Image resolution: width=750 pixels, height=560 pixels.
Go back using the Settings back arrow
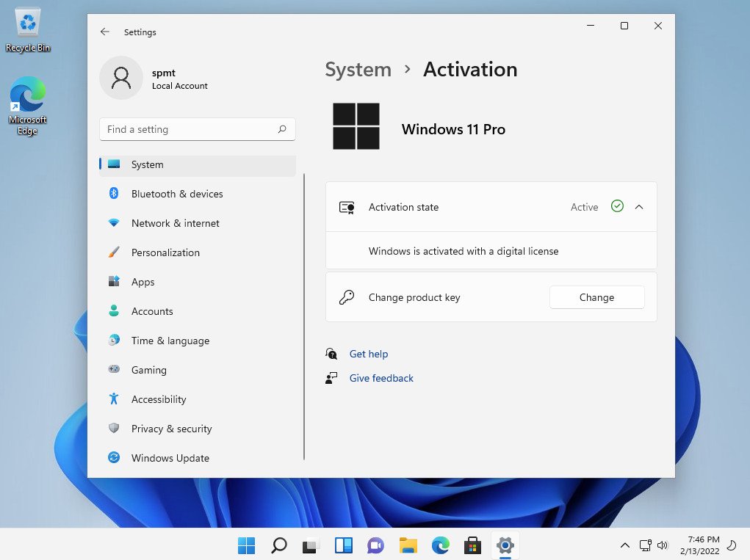coord(105,32)
